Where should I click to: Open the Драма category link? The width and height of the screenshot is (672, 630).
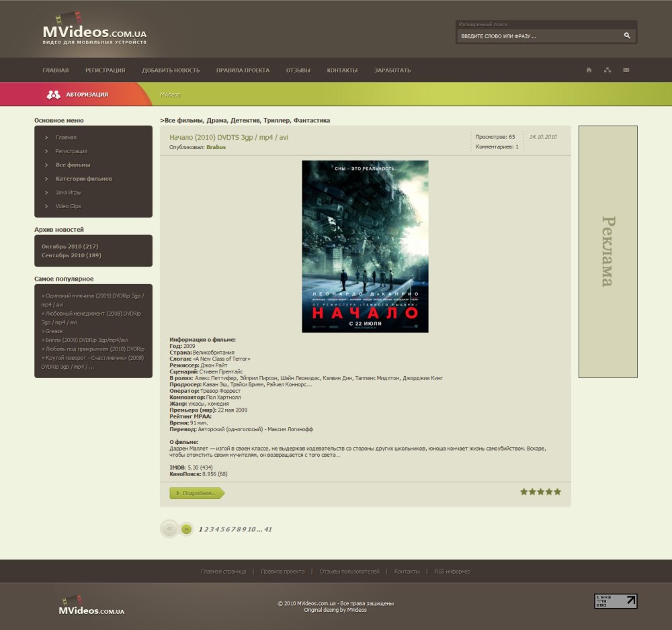click(x=216, y=120)
